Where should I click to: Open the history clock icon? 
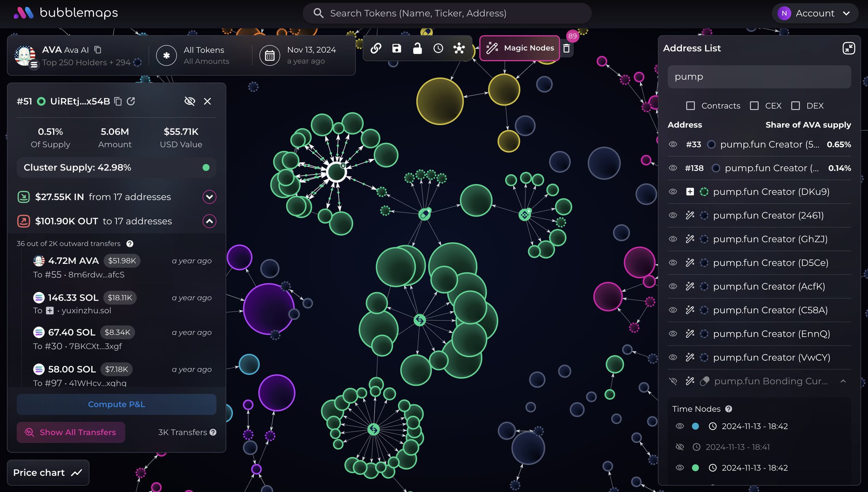click(438, 48)
